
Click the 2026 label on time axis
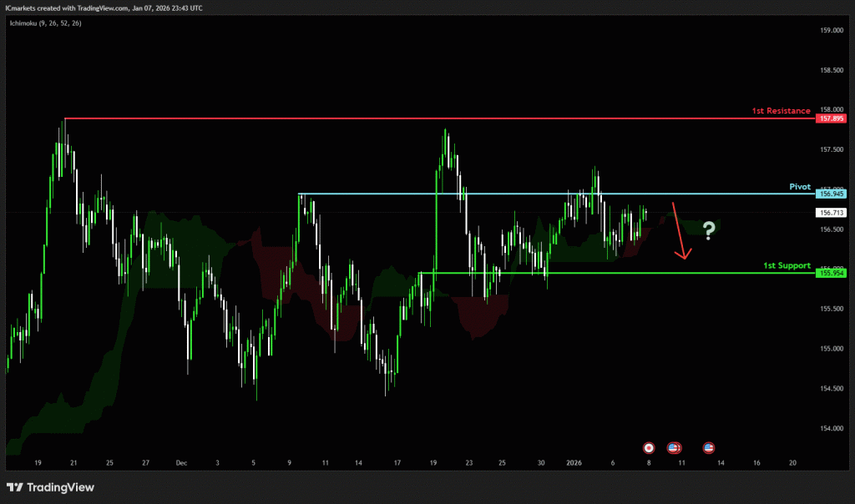574,461
